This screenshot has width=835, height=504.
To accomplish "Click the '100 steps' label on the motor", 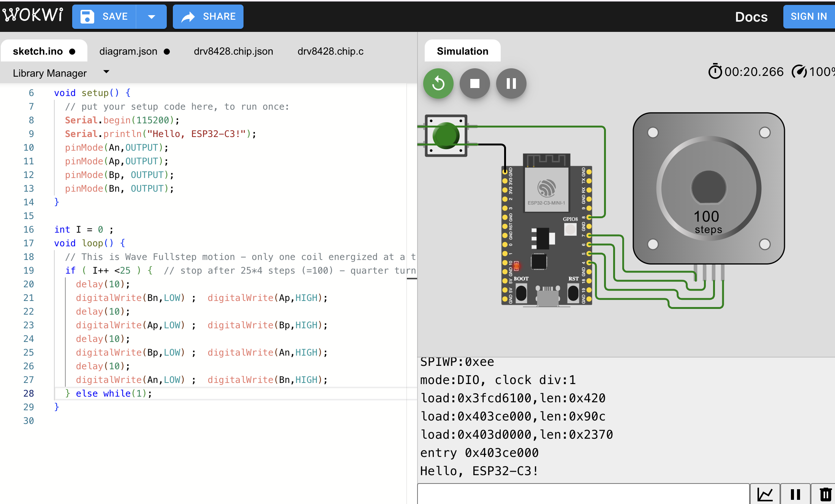I will [x=707, y=222].
